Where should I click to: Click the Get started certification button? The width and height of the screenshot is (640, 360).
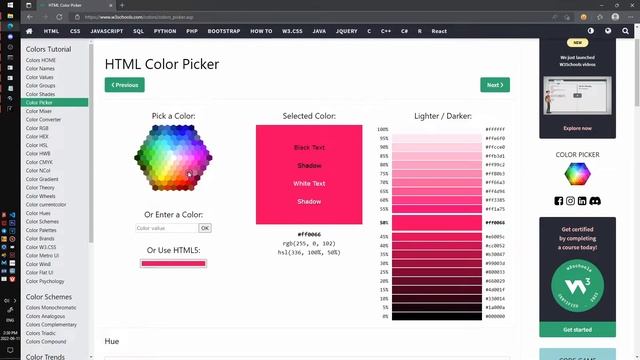pos(577,329)
